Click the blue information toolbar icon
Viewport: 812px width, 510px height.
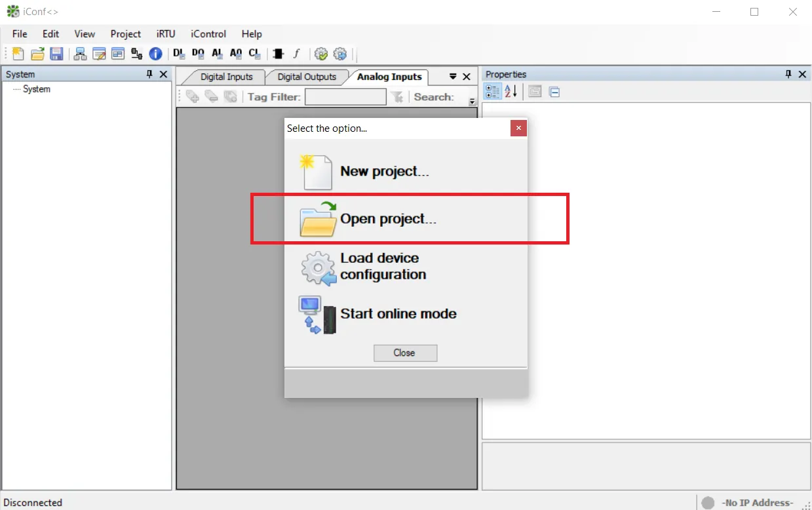tap(155, 54)
